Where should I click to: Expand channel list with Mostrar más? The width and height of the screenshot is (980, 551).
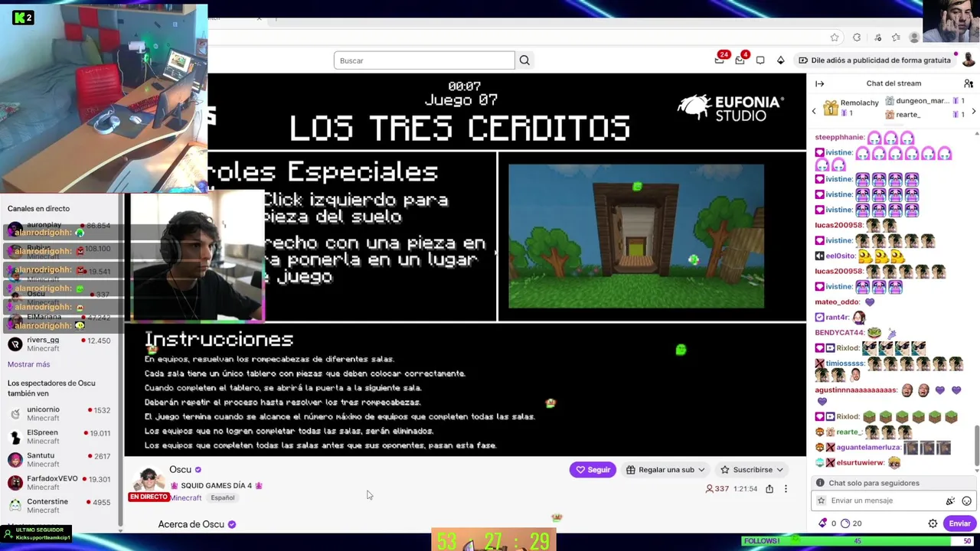click(28, 364)
